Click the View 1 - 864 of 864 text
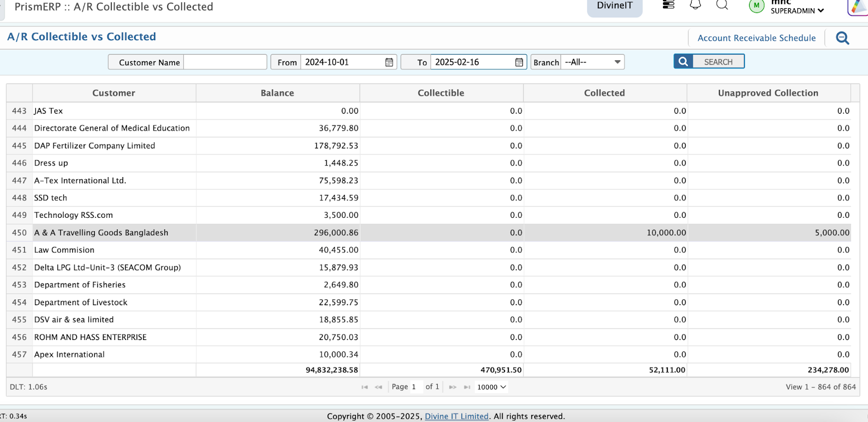Image resolution: width=868 pixels, height=422 pixels. 821,387
